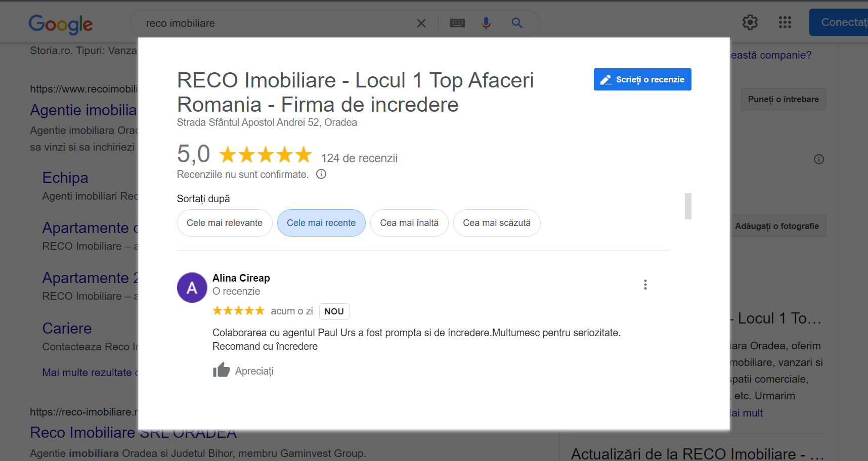Click Scrieți o recenzie button
The image size is (868, 461).
(x=642, y=79)
